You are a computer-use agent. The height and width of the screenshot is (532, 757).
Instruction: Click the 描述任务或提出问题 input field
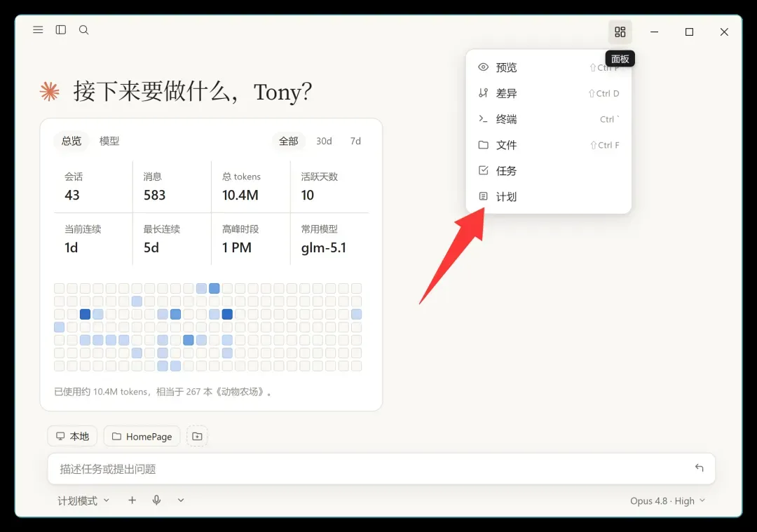tap(381, 469)
